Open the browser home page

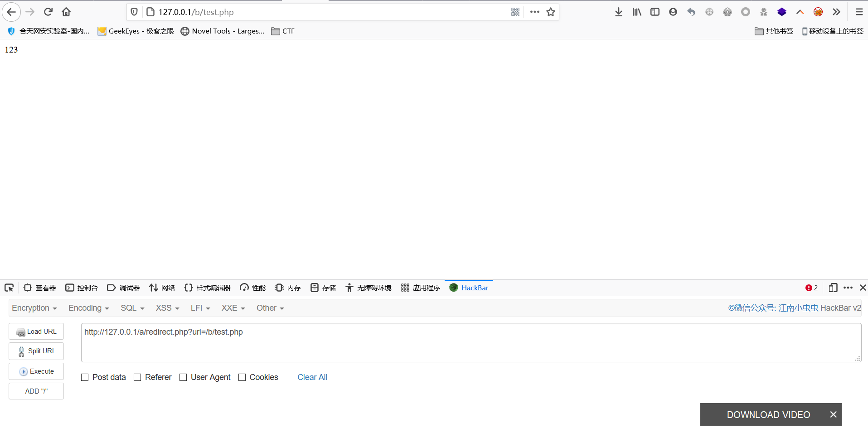coord(66,12)
